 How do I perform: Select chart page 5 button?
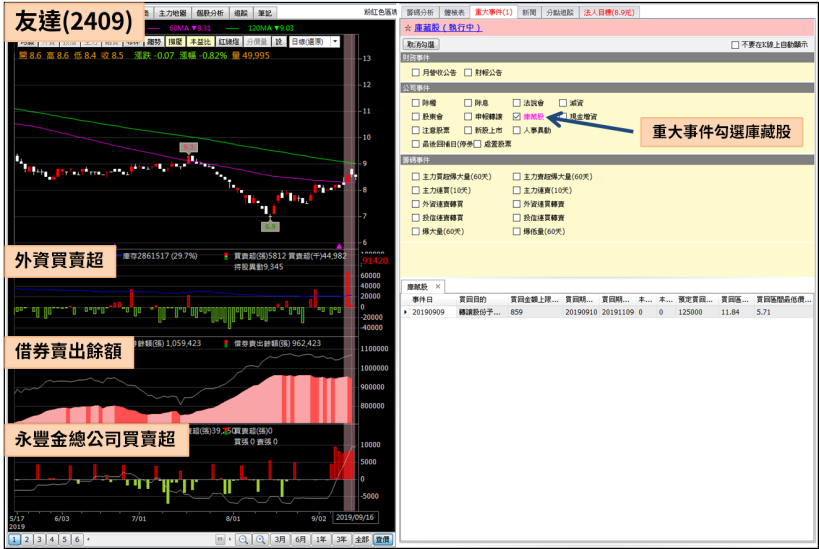tap(64, 539)
